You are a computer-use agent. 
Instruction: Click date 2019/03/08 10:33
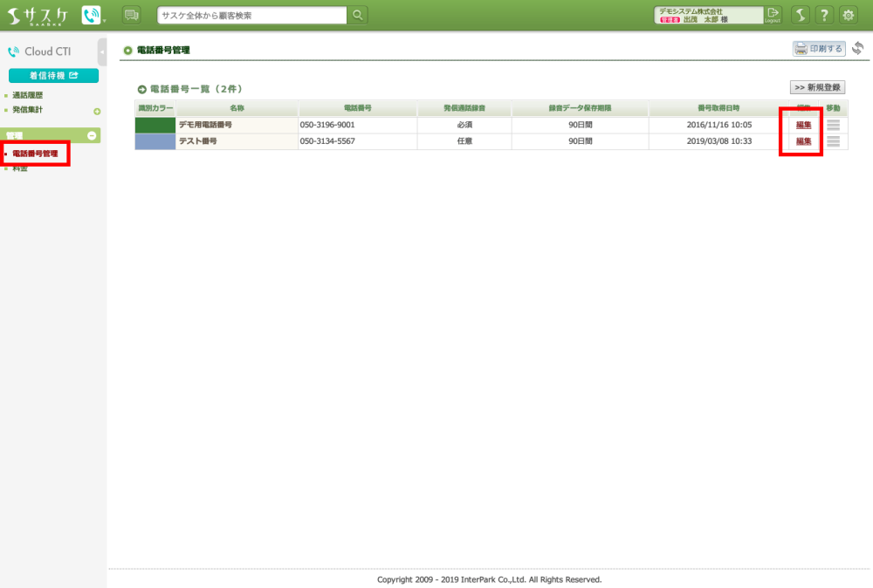pyautogui.click(x=718, y=140)
